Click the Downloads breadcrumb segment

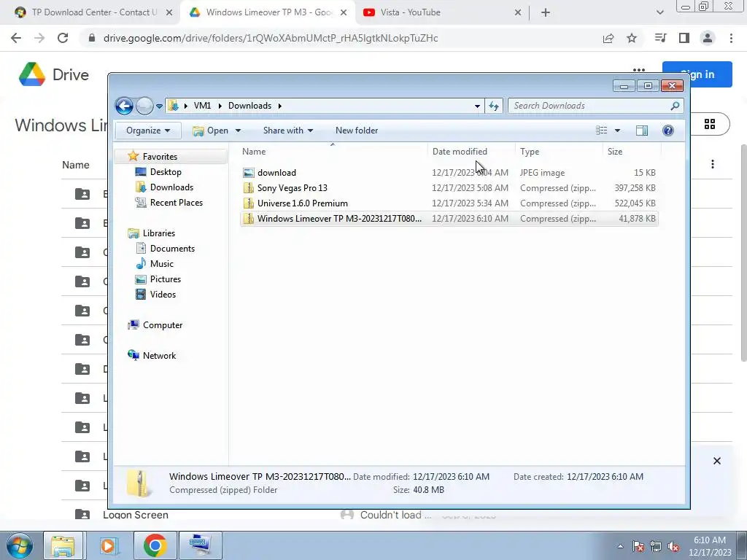249,106
